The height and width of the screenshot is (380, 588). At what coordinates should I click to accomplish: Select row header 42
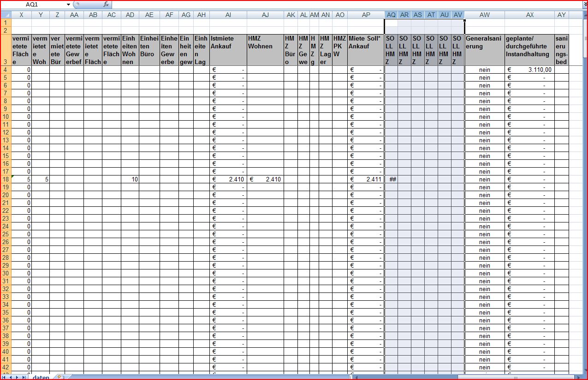6,367
